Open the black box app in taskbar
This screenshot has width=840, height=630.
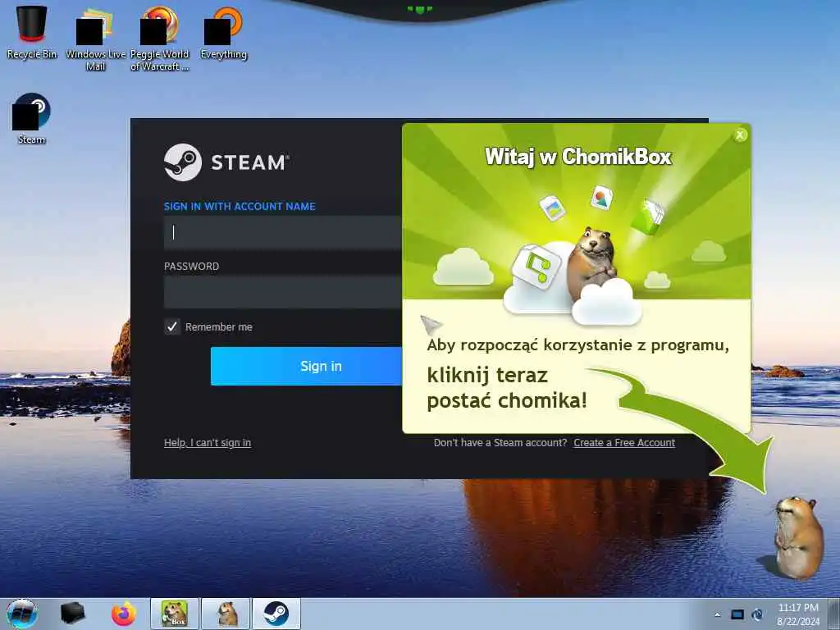(x=72, y=614)
